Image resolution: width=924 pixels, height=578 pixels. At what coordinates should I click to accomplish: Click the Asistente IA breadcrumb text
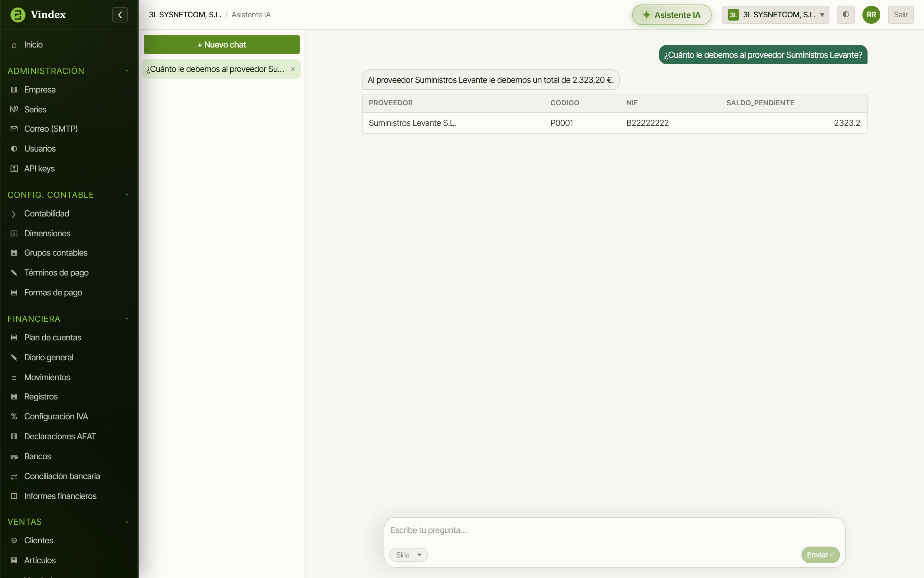pyautogui.click(x=251, y=14)
